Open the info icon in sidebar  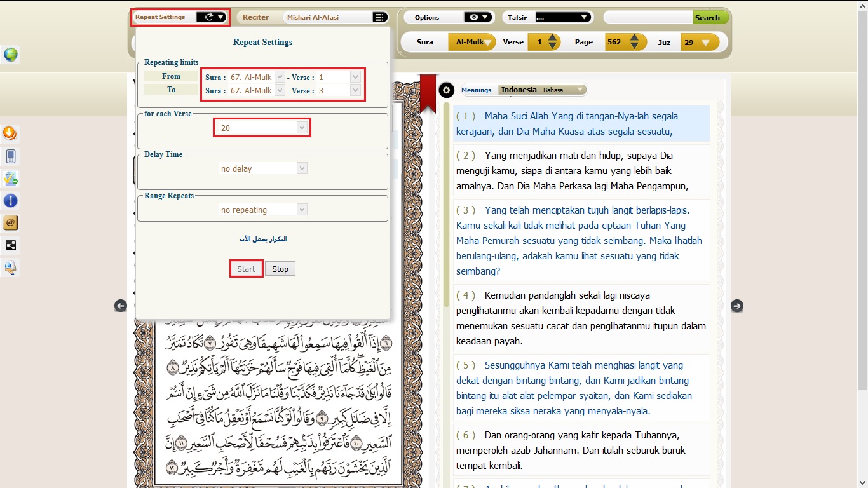tap(10, 200)
